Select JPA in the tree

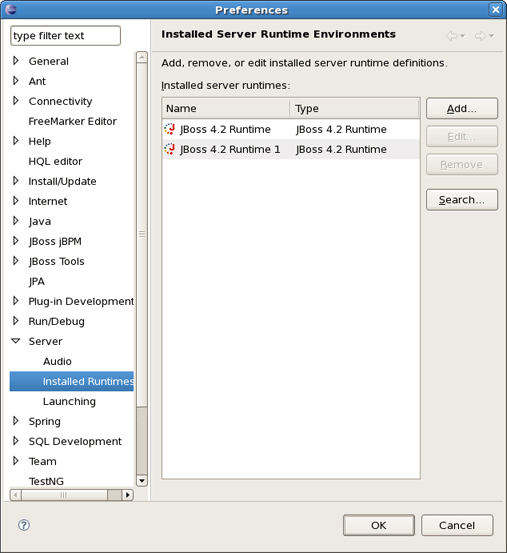37,281
